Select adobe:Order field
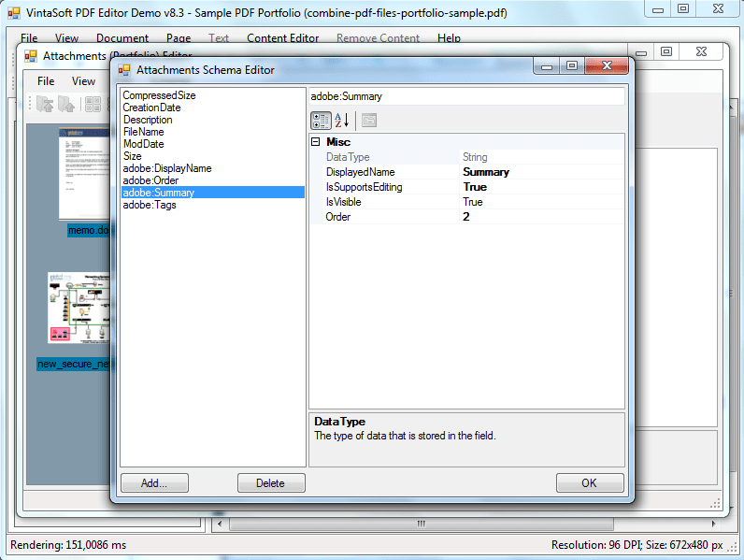This screenshot has width=744, height=560. coord(212,180)
